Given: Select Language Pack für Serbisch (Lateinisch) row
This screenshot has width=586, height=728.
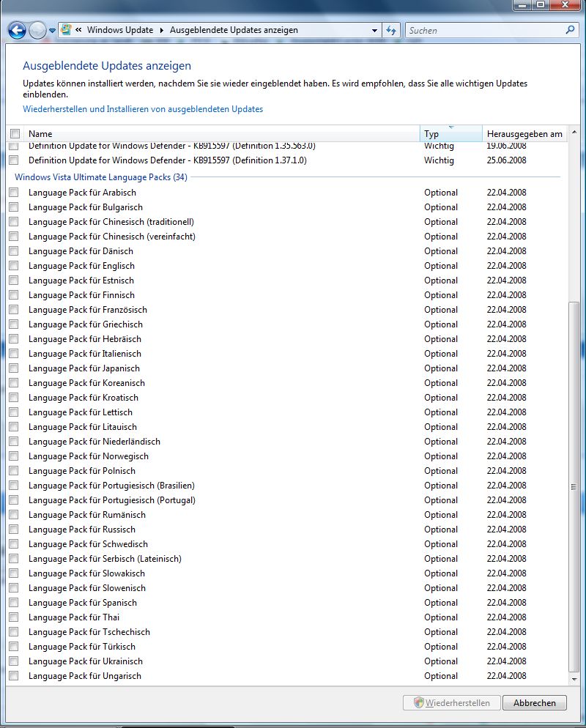Looking at the screenshot, I should click(287, 559).
